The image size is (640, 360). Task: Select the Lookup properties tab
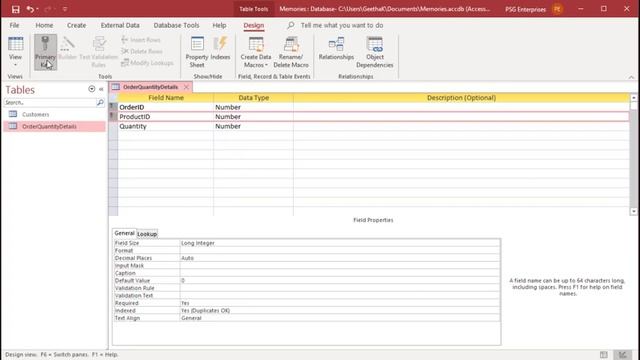[147, 234]
